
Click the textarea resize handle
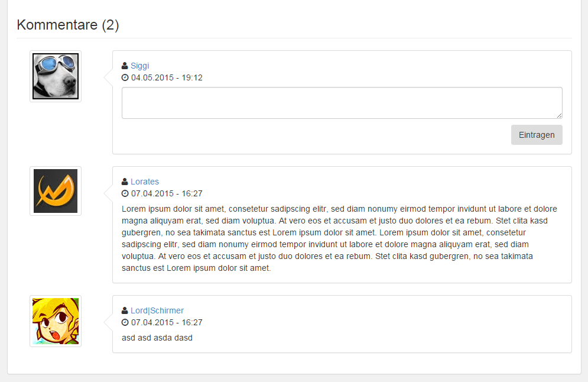pos(559,115)
